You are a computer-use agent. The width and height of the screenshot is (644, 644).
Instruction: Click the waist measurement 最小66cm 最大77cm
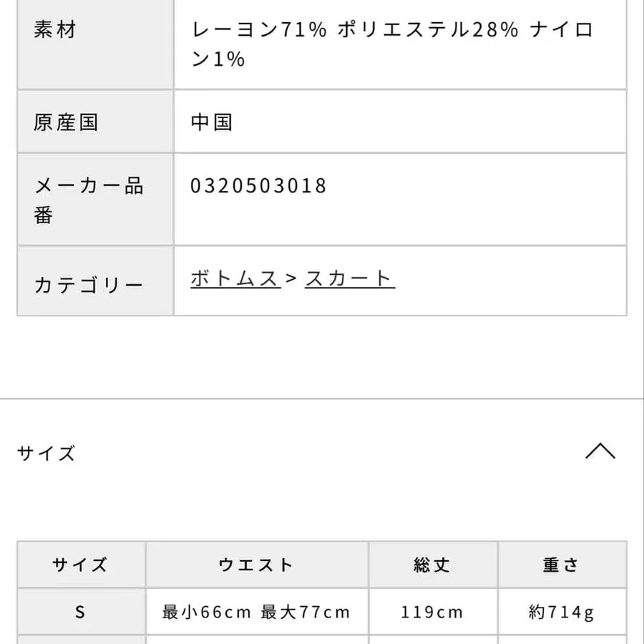(254, 613)
